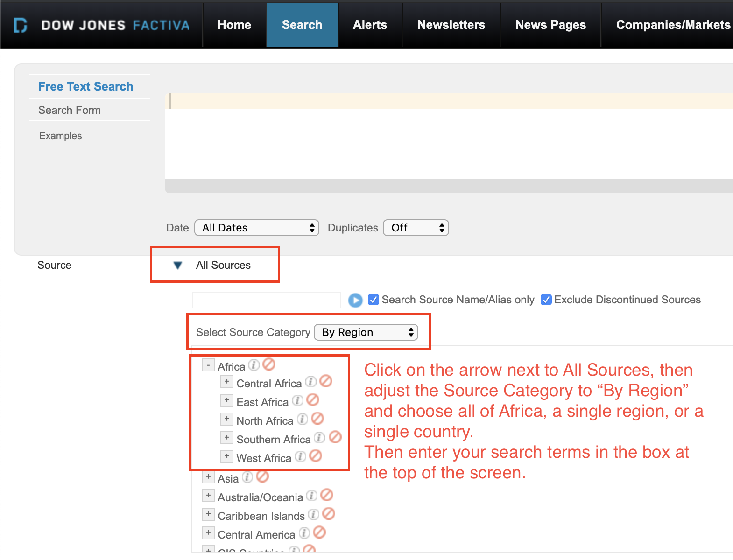
Task: Select the Southern Africa region name
Action: pos(274,439)
